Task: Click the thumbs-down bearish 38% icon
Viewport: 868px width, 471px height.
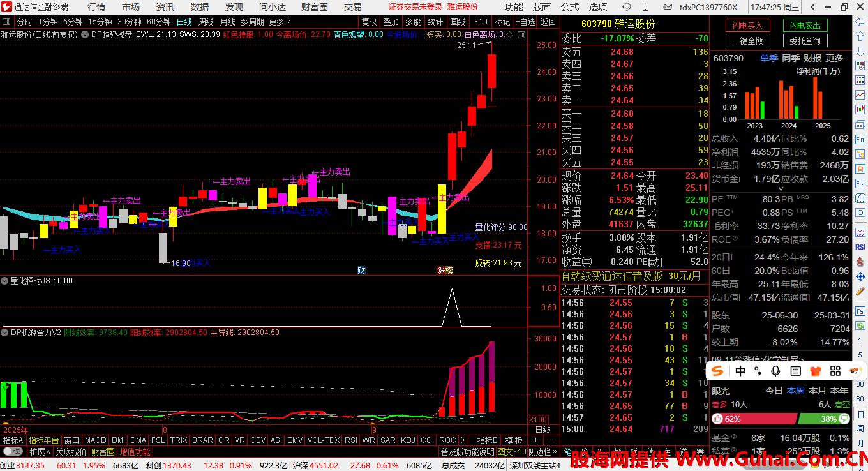Action: 845,419
